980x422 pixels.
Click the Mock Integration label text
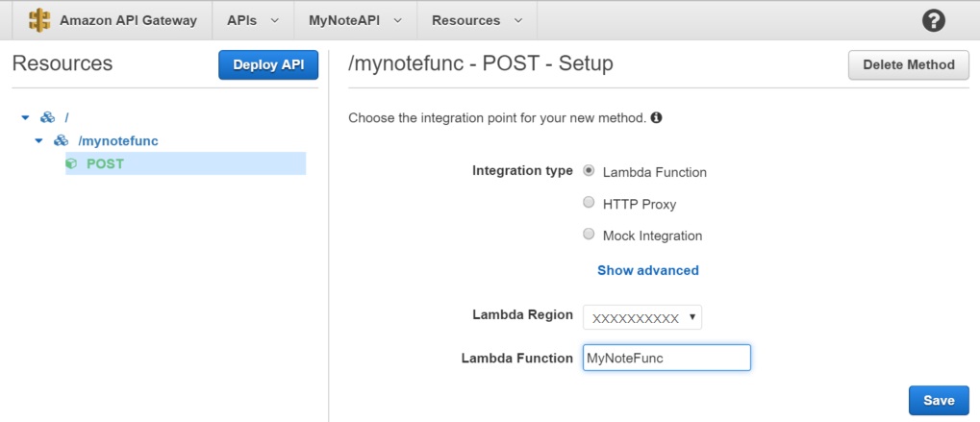click(652, 236)
